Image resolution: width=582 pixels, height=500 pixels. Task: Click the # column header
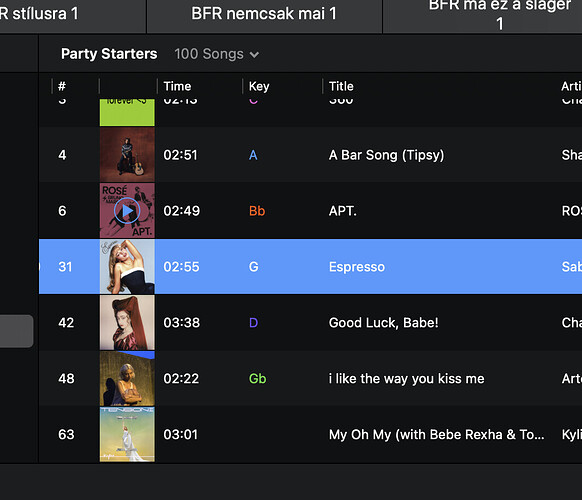pyautogui.click(x=62, y=86)
